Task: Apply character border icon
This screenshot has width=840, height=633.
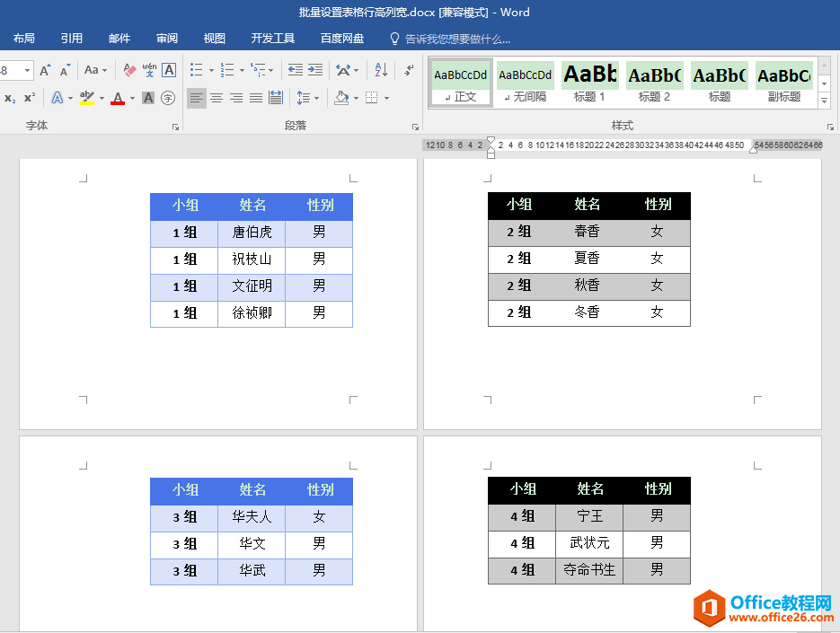Action: click(169, 70)
